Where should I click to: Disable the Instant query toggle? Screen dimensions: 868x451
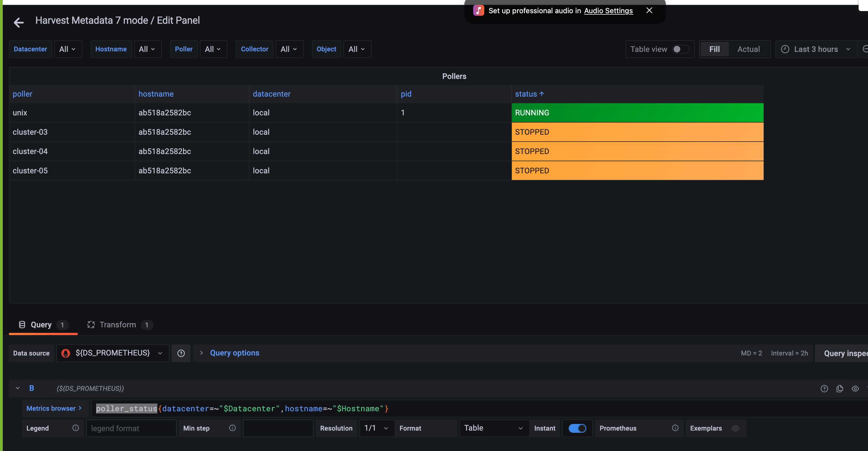click(x=577, y=428)
